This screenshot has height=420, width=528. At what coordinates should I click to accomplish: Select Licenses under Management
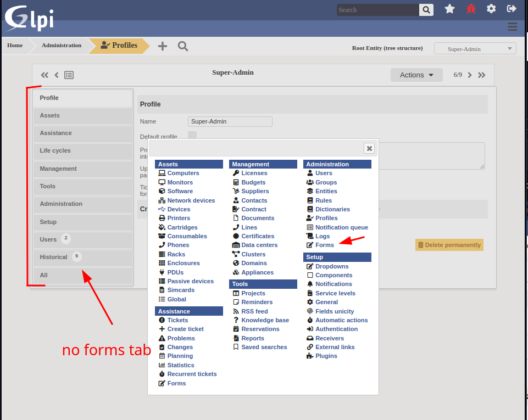tap(254, 173)
